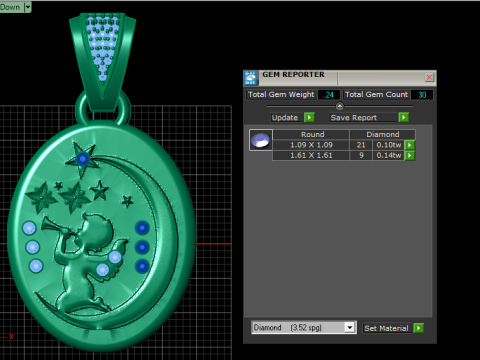Click the count cell showing 9
The height and width of the screenshot is (360, 480).
click(x=361, y=155)
